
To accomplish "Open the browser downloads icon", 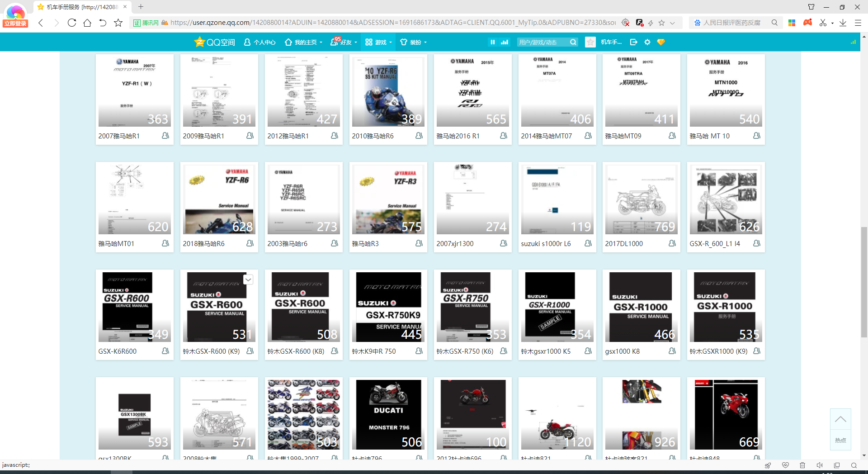I will click(x=843, y=23).
